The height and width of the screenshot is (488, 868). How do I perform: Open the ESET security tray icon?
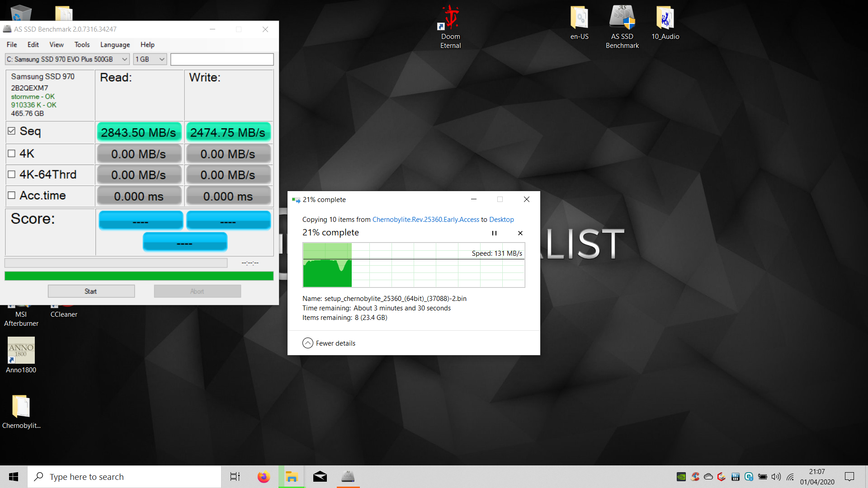pyautogui.click(x=749, y=477)
